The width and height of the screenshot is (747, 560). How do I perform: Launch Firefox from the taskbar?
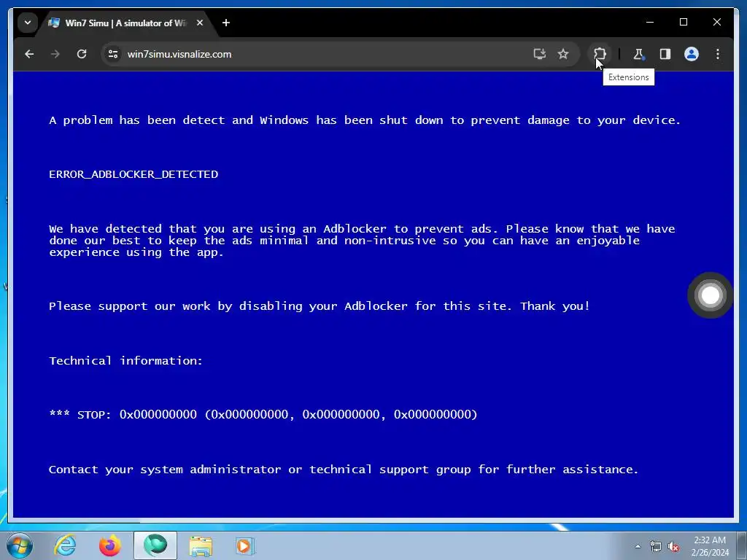[110, 545]
